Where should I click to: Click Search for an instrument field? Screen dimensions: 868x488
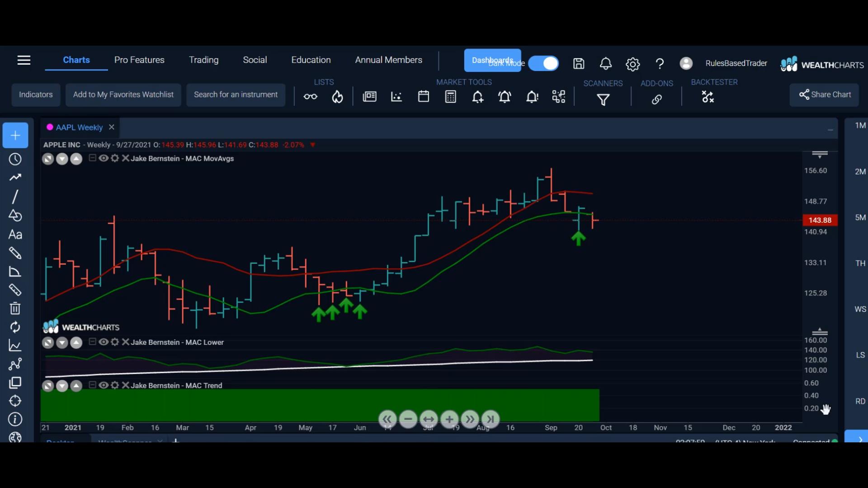(x=236, y=95)
